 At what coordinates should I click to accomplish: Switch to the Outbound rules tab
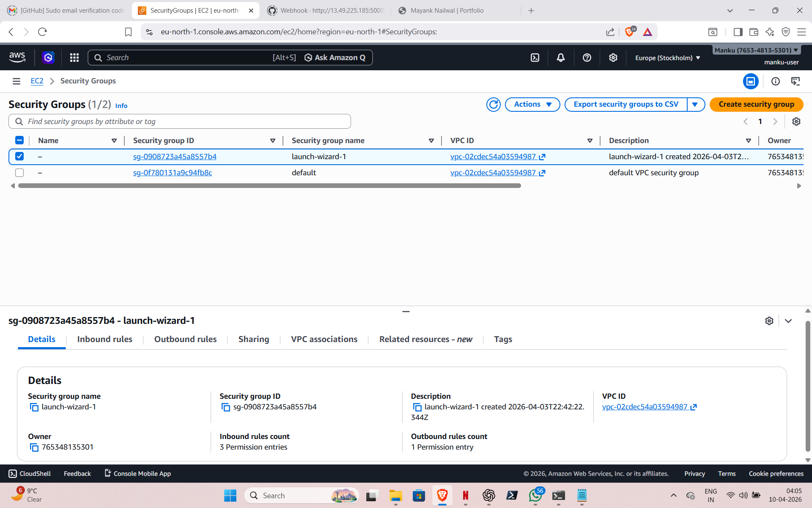(185, 339)
